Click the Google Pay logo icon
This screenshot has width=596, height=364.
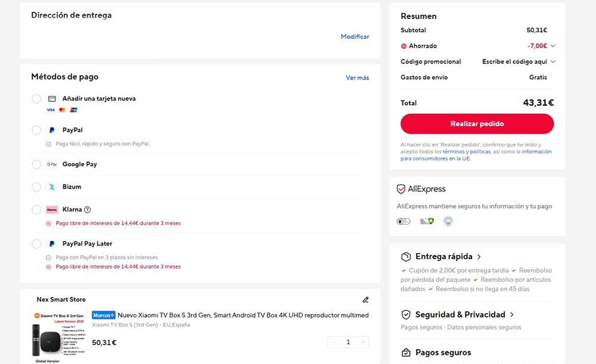click(52, 164)
